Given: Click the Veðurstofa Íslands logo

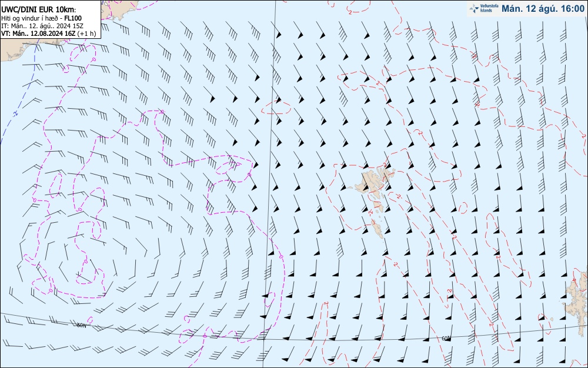Looking at the screenshot, I should click(x=484, y=8).
